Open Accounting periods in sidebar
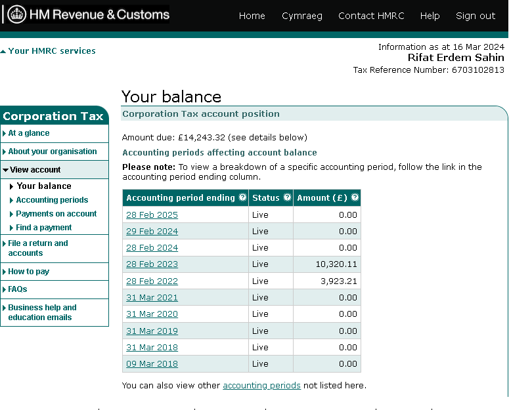Image resolution: width=532 pixels, height=410 pixels. tap(52, 200)
